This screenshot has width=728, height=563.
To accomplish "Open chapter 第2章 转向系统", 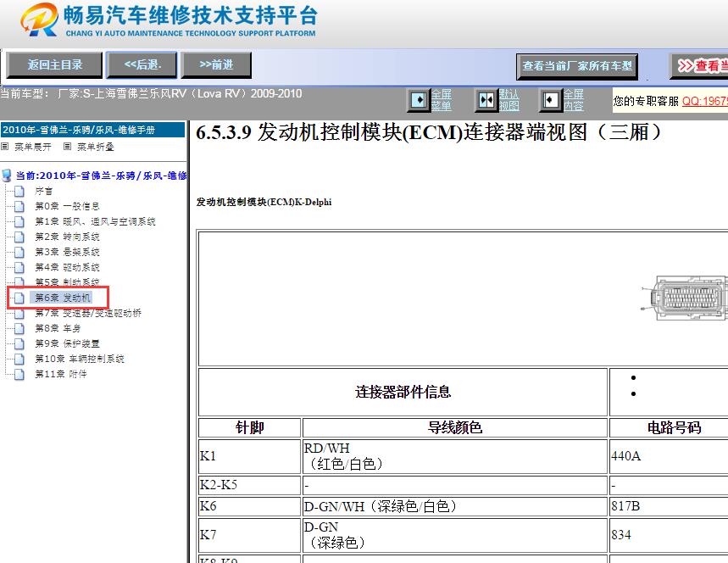I will (67, 237).
